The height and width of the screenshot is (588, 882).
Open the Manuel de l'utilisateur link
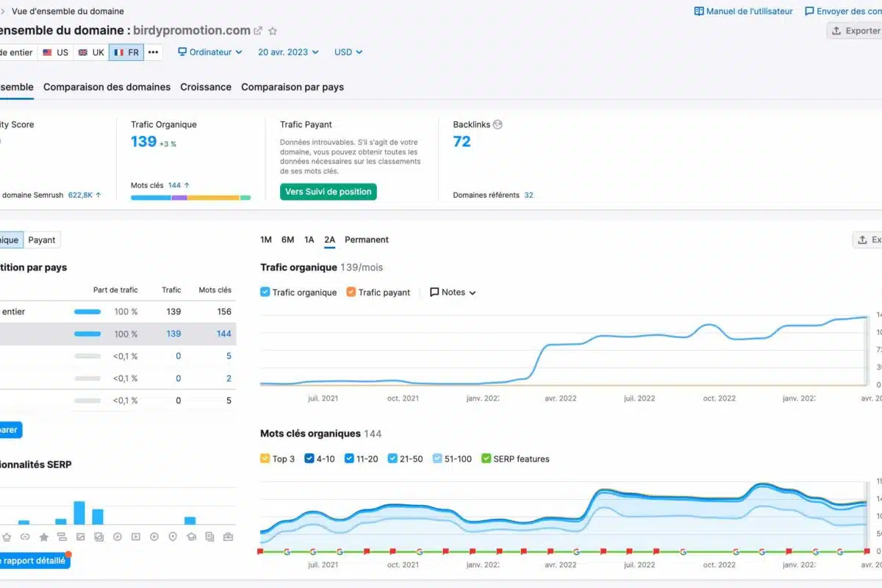click(743, 11)
